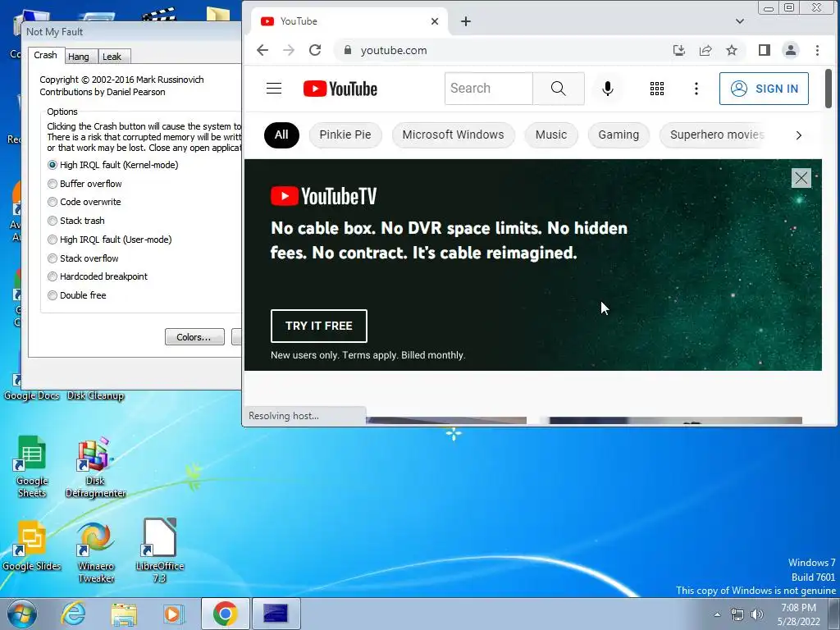Click the share page icon in address bar
The image size is (840, 630).
click(705, 50)
